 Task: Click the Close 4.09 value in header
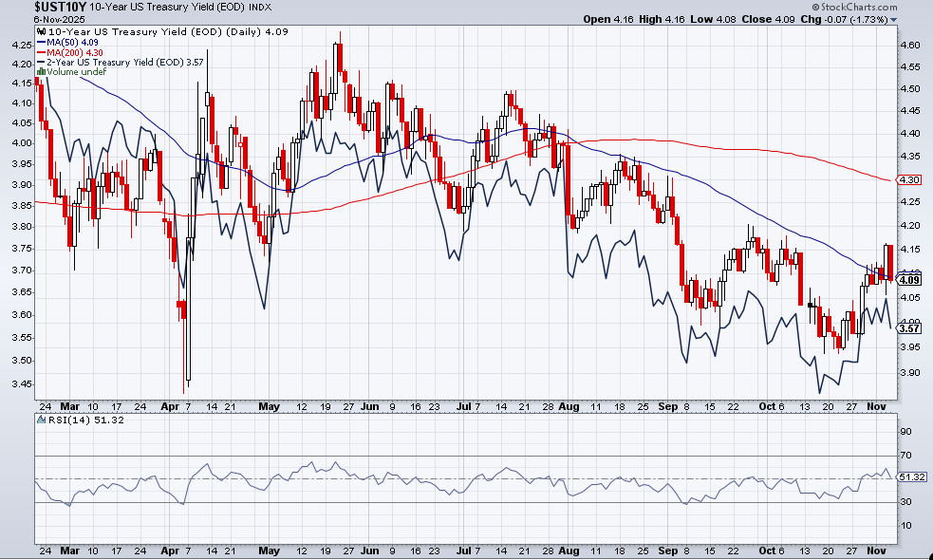768,19
